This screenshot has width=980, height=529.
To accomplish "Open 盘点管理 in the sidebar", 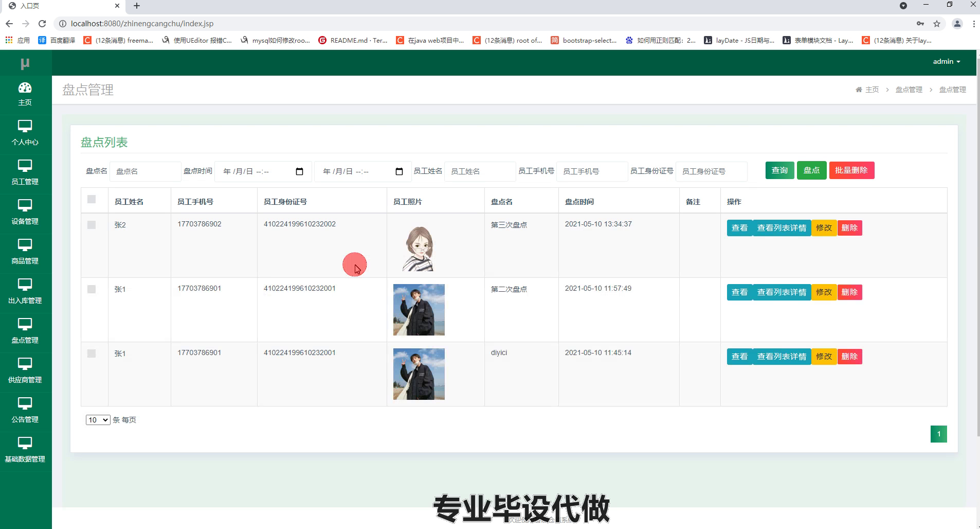I will 25,331.
